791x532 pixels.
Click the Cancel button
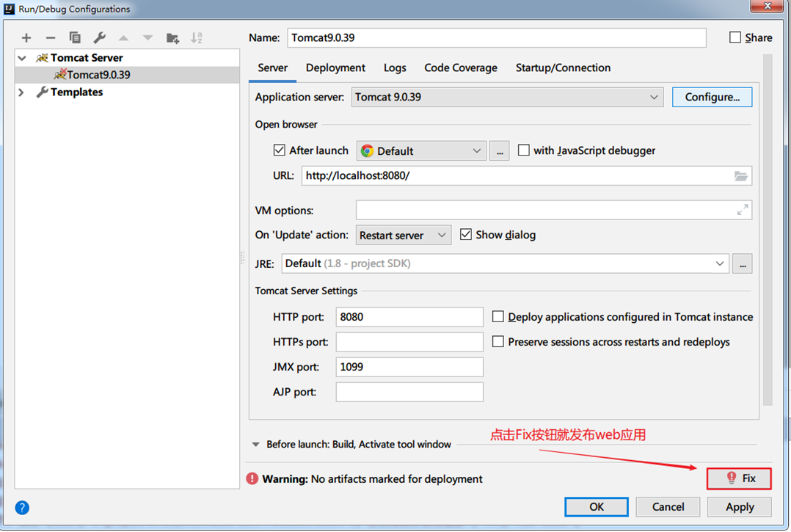tap(668, 507)
